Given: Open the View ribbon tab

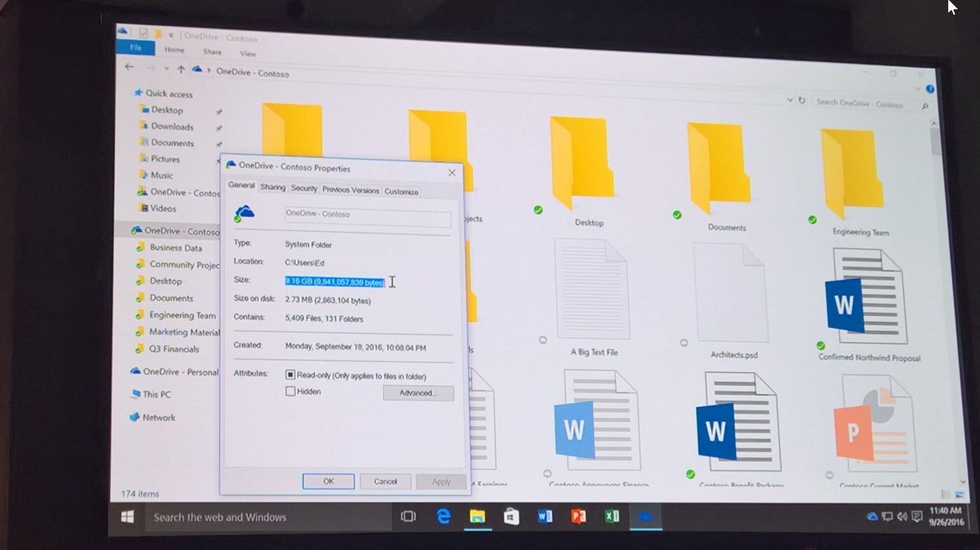Looking at the screenshot, I should point(248,53).
